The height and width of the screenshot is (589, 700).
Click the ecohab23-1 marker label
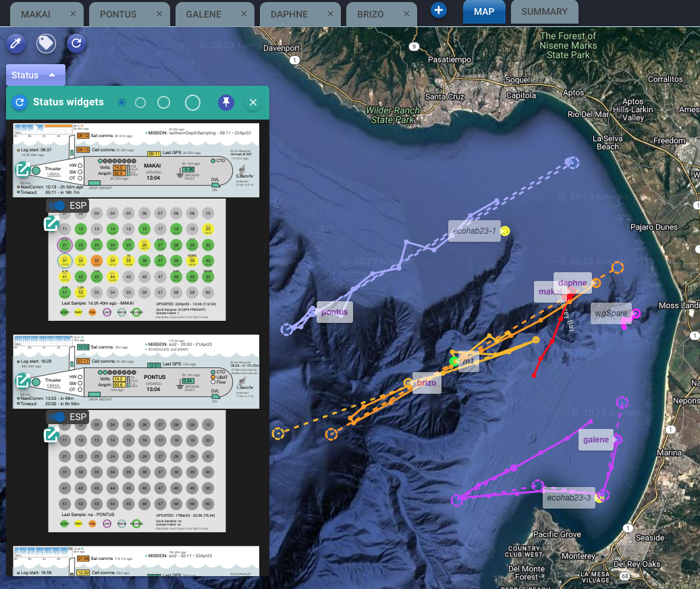click(474, 231)
